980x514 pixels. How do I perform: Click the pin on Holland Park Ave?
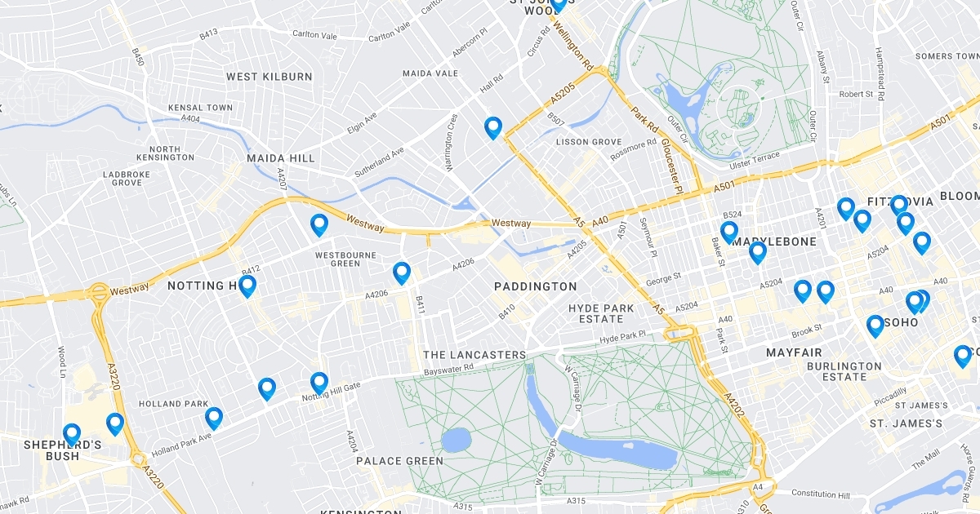pos(214,419)
